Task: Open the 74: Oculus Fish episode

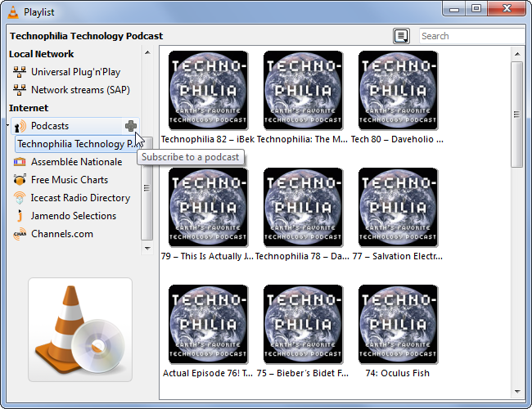Action: [x=398, y=324]
